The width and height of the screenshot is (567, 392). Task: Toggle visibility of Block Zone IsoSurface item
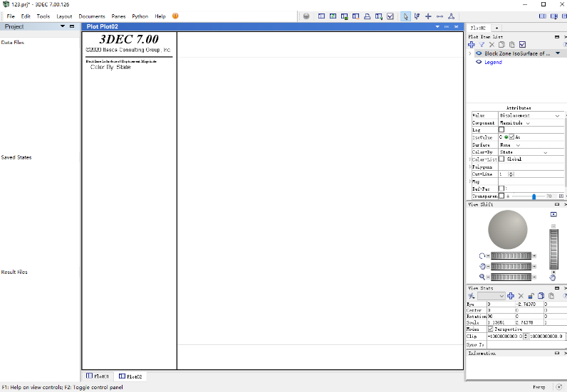click(479, 53)
